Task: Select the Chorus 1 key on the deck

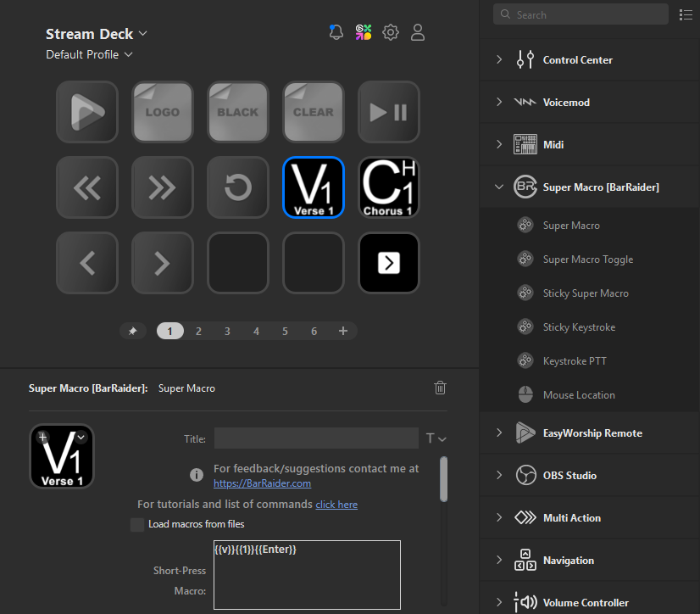Action: click(389, 187)
